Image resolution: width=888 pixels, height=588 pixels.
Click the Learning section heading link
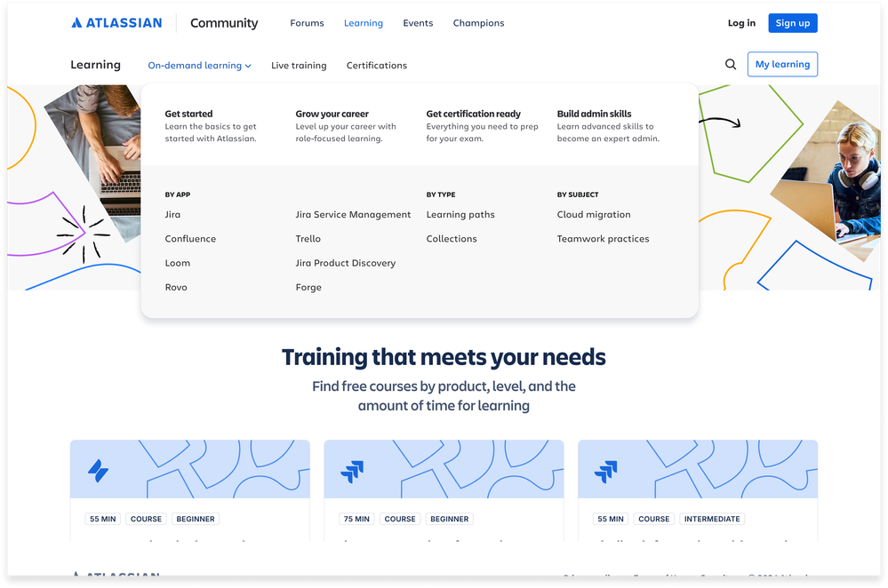pos(95,65)
